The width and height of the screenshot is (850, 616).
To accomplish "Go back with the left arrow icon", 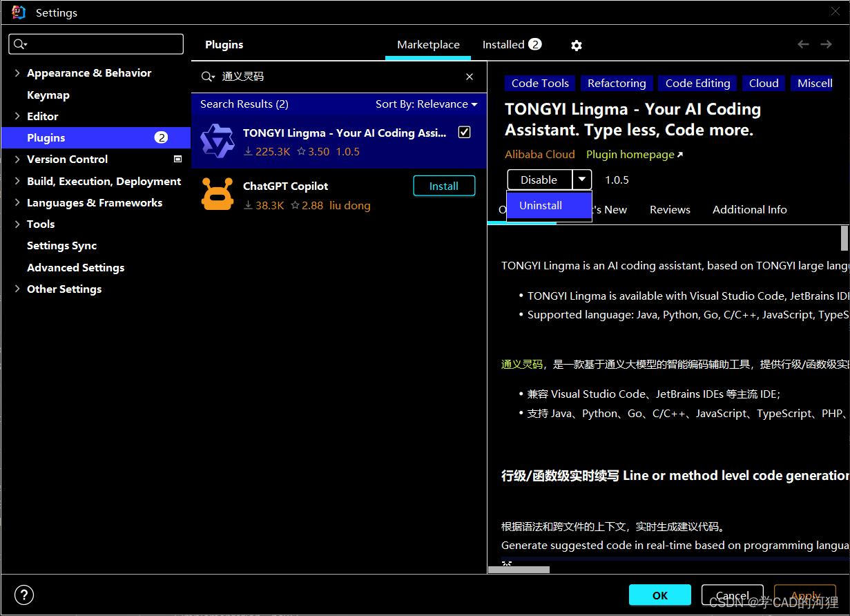I will [803, 44].
